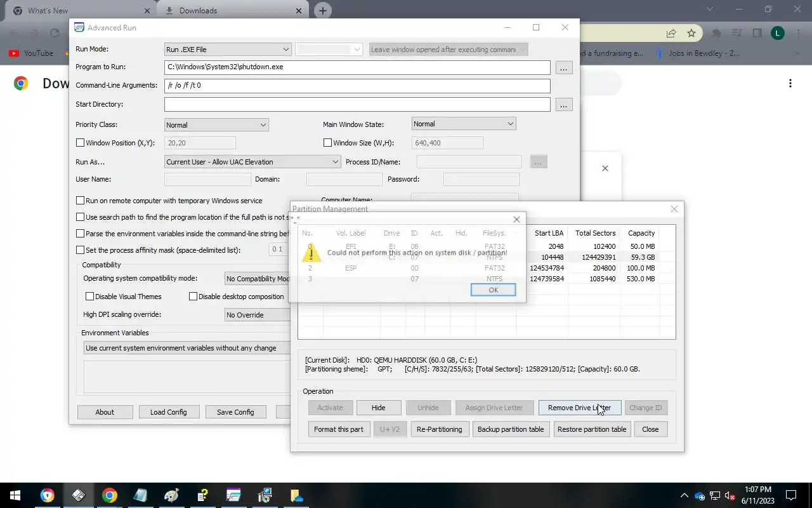Close the What's New tab

pyautogui.click(x=147, y=11)
